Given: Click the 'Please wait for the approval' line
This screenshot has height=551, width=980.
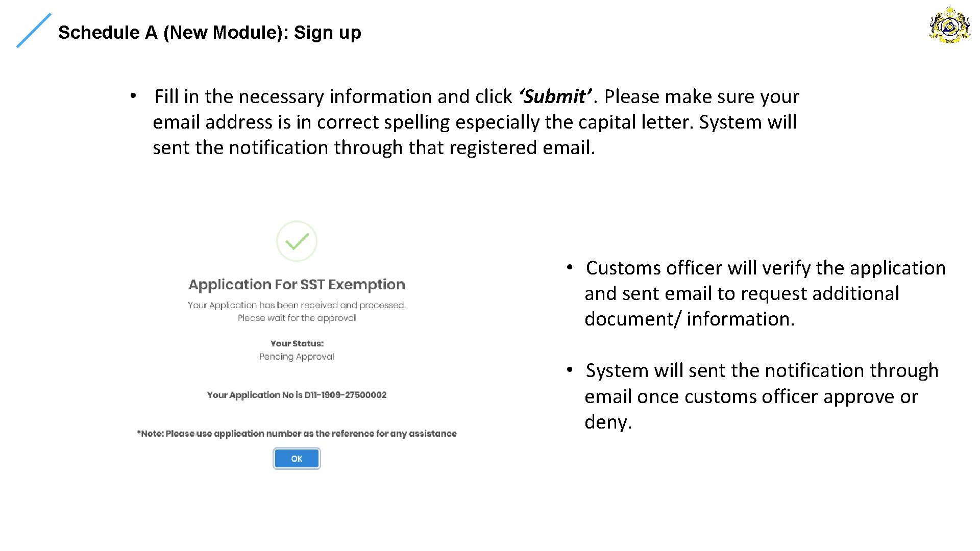Looking at the screenshot, I should click(297, 318).
